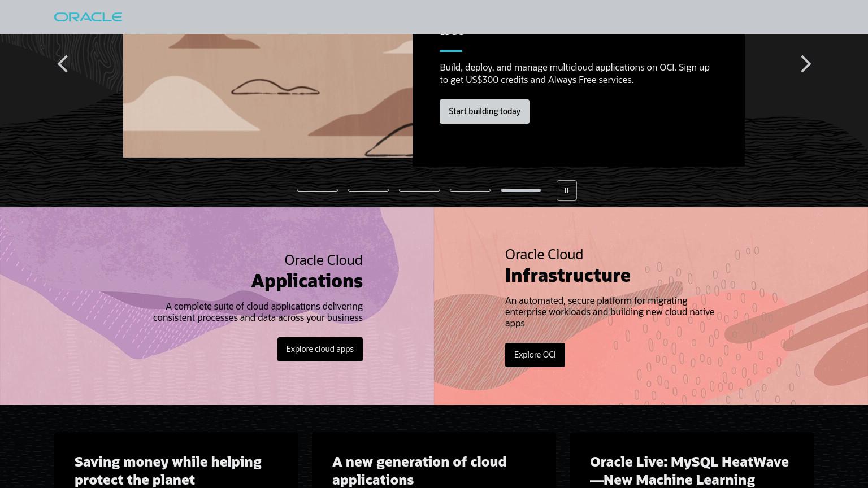Select the second carousel slide indicator

(x=368, y=190)
